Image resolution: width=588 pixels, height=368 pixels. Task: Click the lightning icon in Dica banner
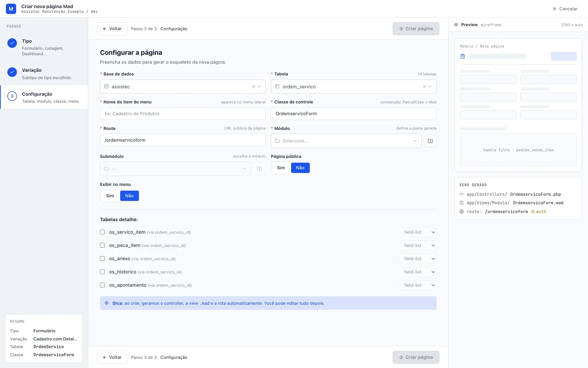point(107,303)
